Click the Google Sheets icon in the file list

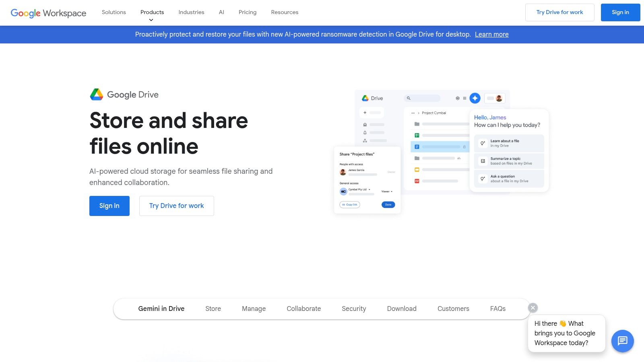coord(417,135)
